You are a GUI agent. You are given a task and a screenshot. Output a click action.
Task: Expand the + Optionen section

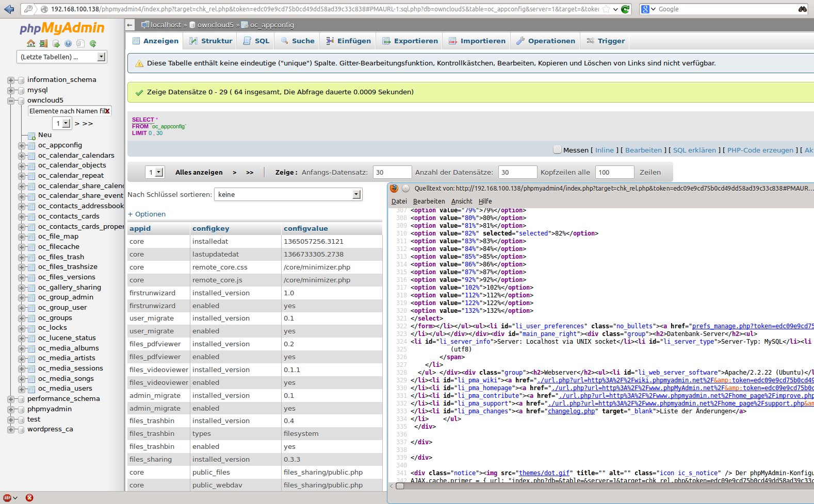[x=147, y=214]
